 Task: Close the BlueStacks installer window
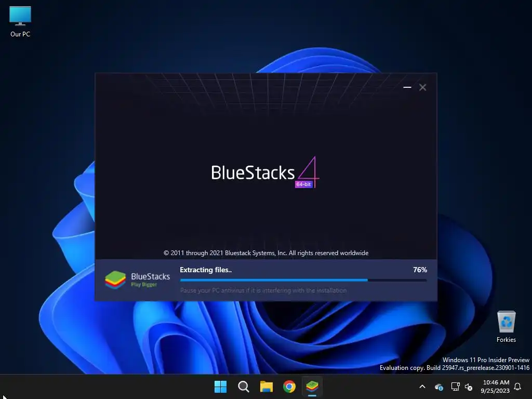(x=423, y=87)
